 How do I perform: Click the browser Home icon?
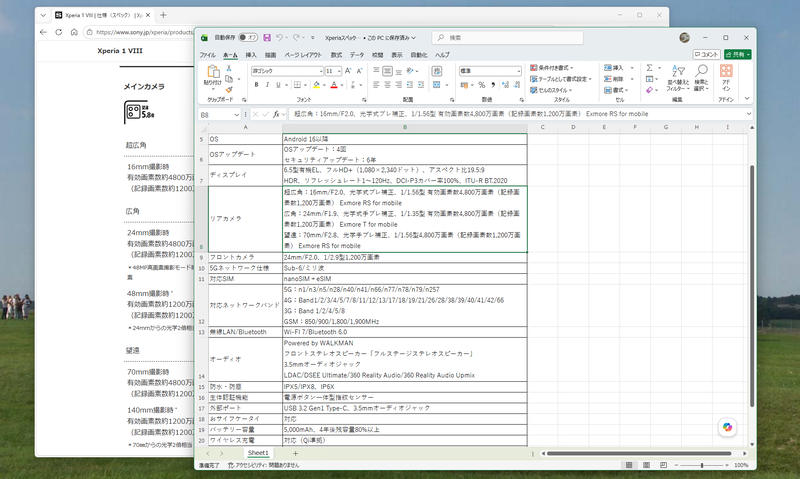(74, 32)
